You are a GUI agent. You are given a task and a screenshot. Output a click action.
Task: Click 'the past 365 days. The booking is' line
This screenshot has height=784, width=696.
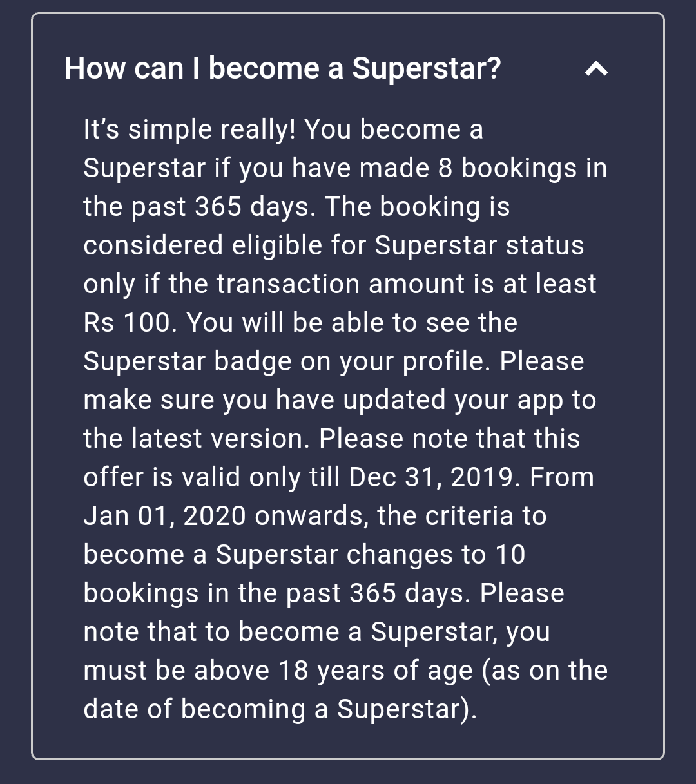pyautogui.click(x=296, y=207)
